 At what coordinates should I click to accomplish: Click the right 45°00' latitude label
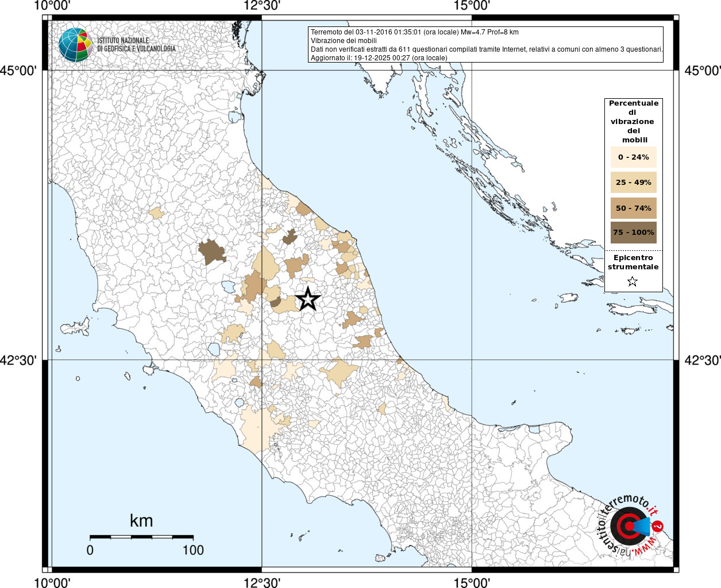[702, 71]
